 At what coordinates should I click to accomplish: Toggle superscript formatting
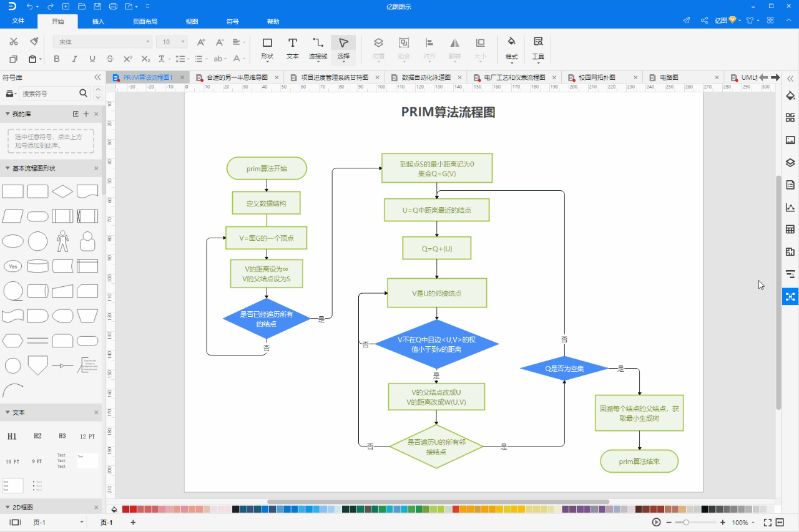tap(127, 59)
